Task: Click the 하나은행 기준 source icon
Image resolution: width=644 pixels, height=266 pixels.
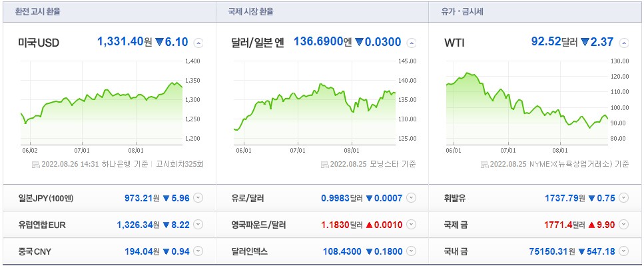Action: [36, 165]
